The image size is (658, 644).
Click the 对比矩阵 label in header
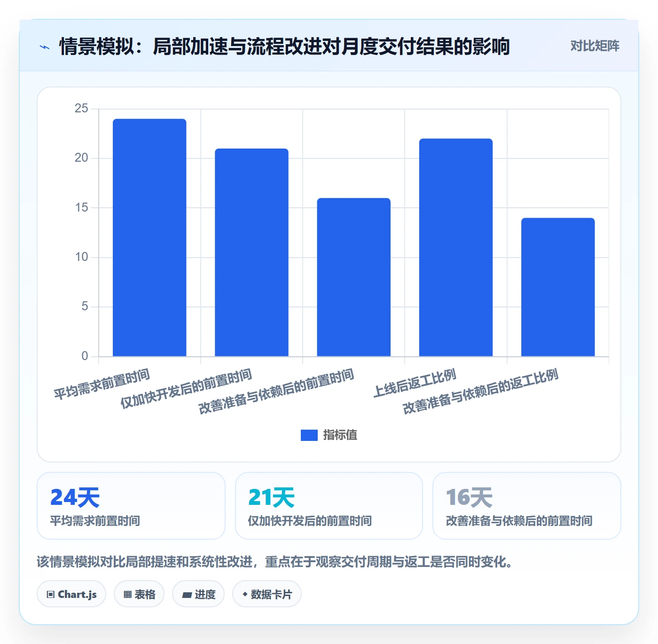click(x=595, y=46)
